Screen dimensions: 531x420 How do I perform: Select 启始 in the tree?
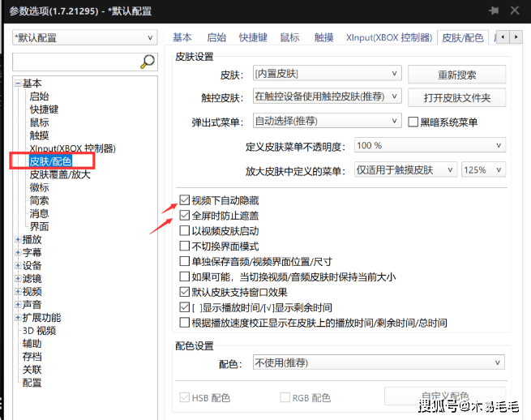tap(39, 96)
